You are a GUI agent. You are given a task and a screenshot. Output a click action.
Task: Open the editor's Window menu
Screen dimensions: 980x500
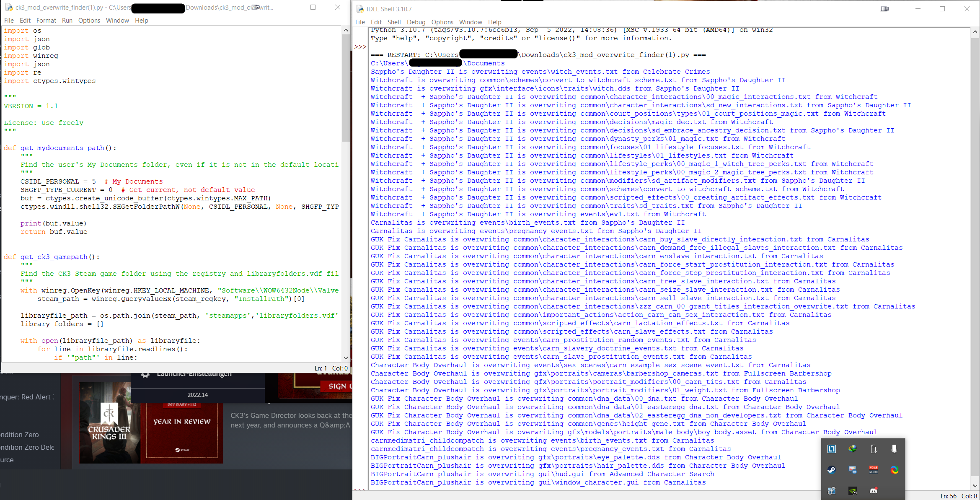point(117,20)
